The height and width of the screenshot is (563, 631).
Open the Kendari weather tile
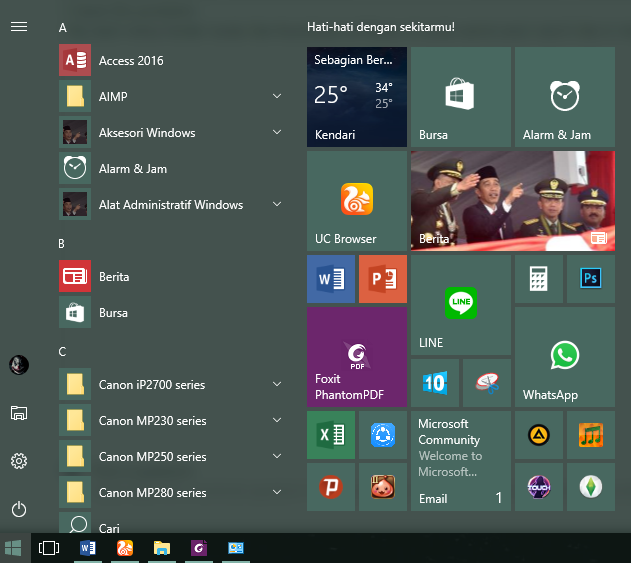(357, 97)
